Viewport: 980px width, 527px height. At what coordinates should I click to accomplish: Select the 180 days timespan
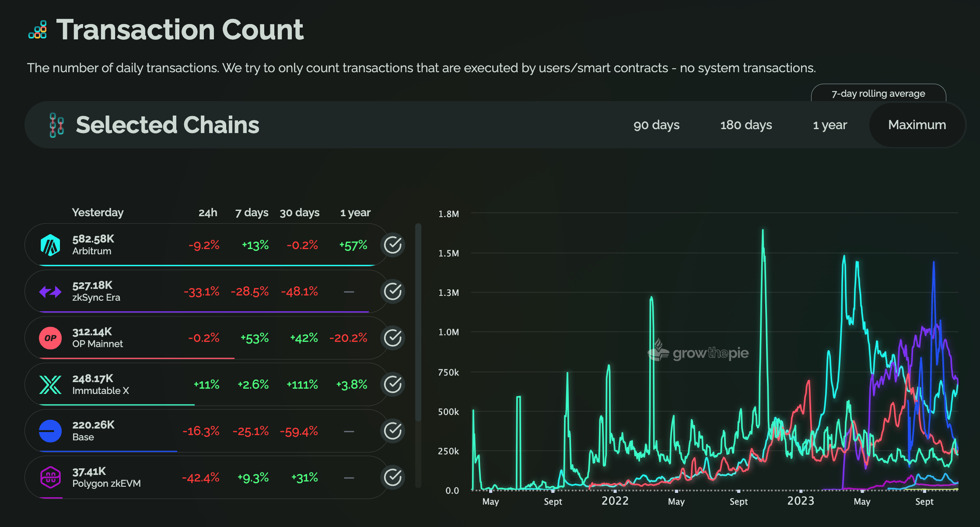pos(746,125)
